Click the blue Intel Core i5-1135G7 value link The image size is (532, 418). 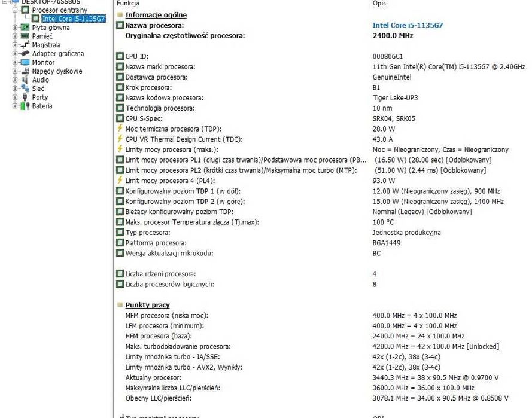[408, 25]
